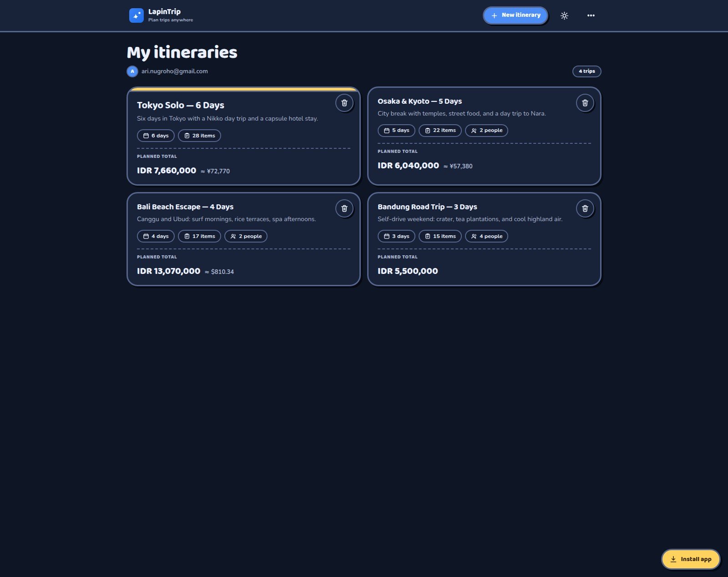Click the 28 items chip
Image resolution: width=728 pixels, height=577 pixels.
coord(199,136)
